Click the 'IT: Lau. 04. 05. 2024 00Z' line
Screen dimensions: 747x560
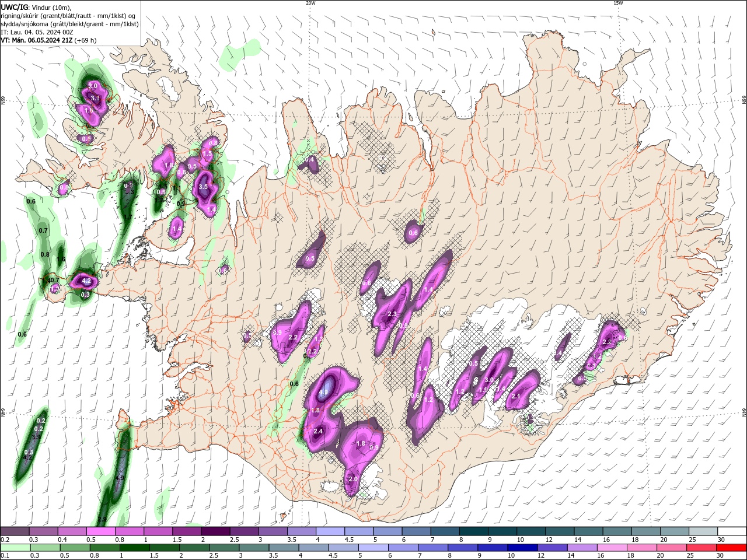37,32
